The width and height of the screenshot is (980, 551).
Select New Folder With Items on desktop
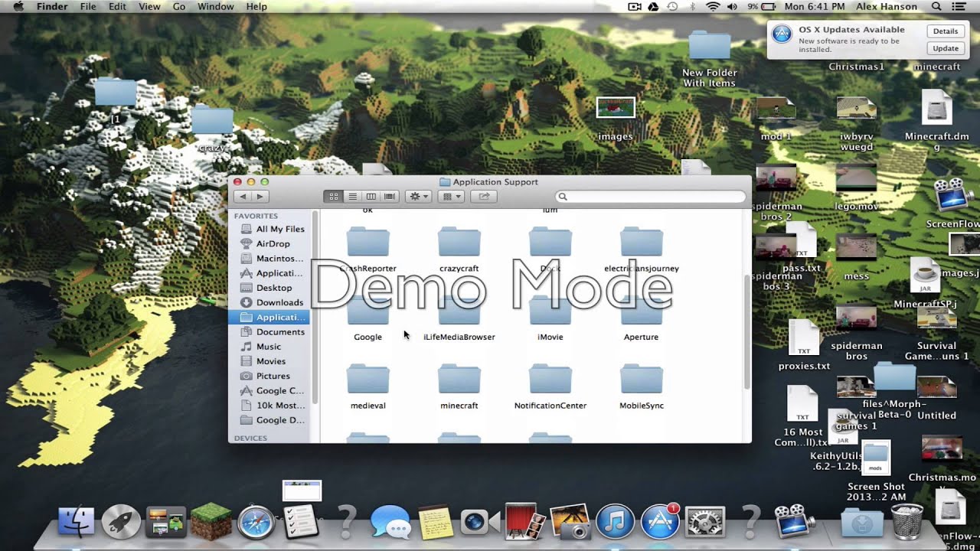pos(709,46)
